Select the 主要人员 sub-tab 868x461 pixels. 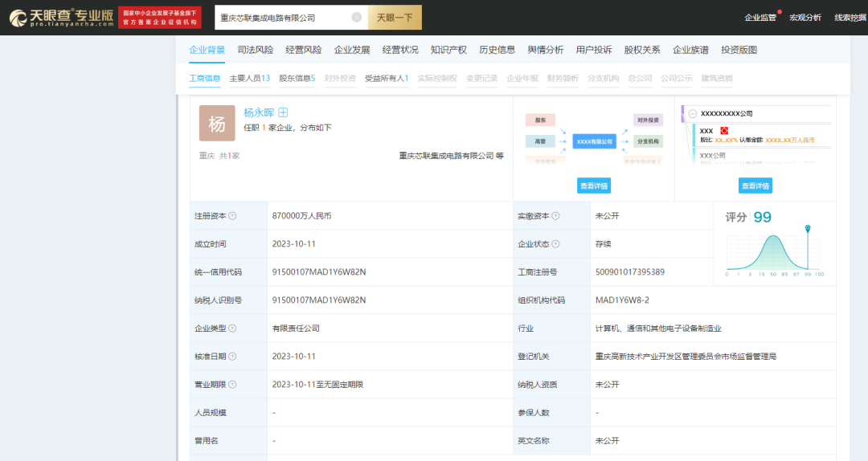click(x=249, y=79)
